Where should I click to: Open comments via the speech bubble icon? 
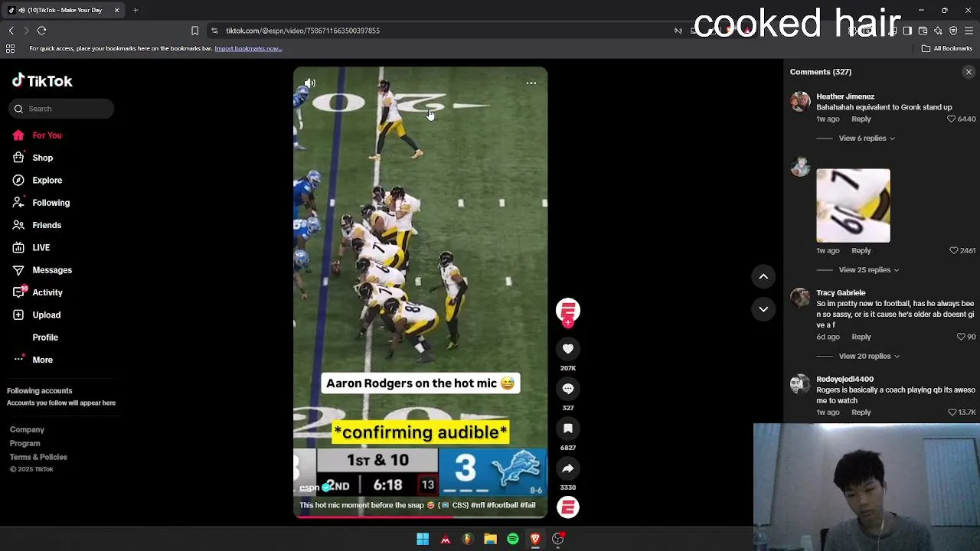coord(568,389)
